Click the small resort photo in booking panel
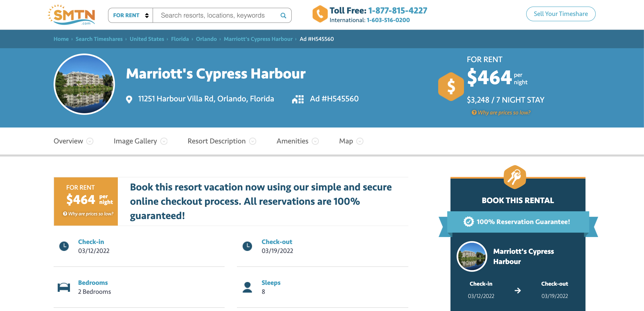 tap(472, 256)
